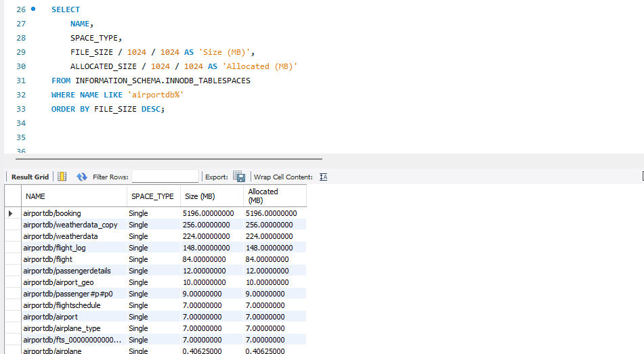This screenshot has width=644, height=354.
Task: Click the Allocated (MB) column header
Action: 263,196
